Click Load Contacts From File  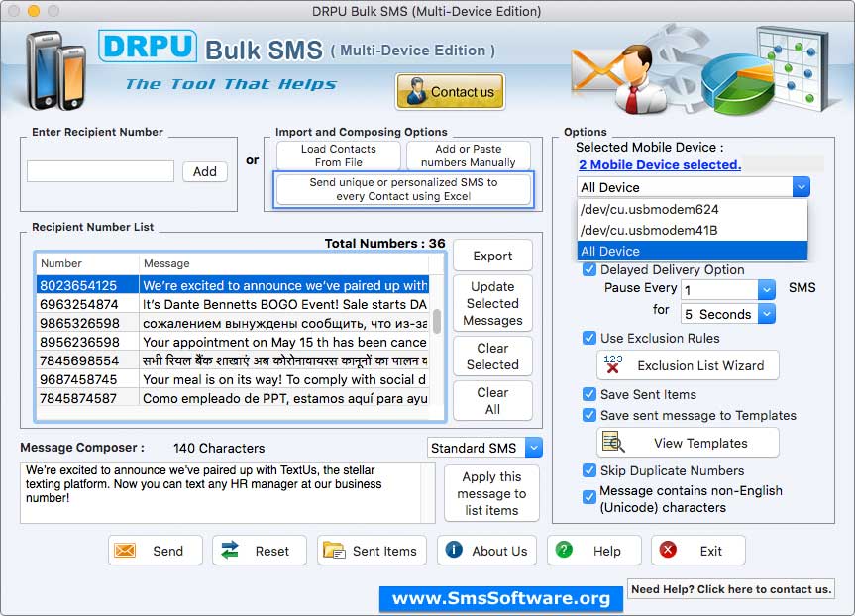pyautogui.click(x=339, y=155)
